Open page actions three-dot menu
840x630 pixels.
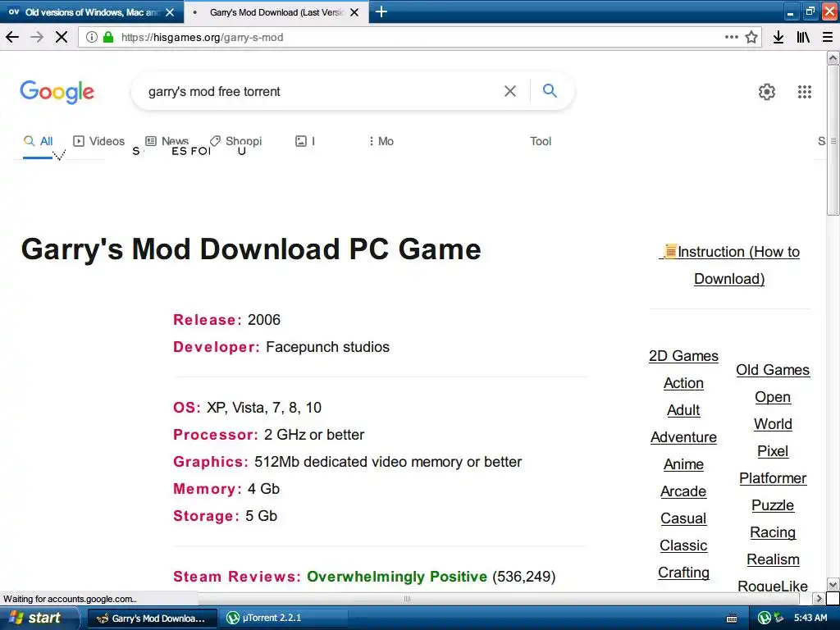point(731,37)
